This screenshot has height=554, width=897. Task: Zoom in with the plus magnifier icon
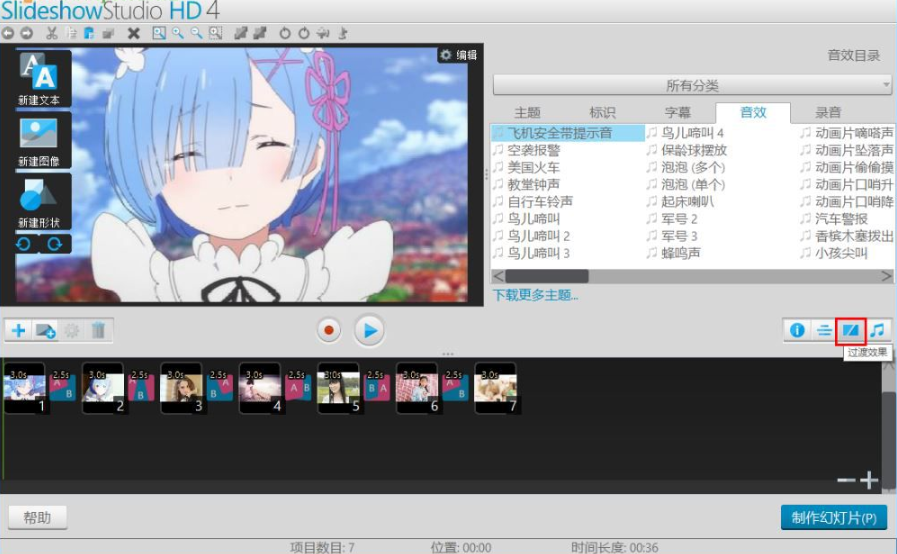click(178, 33)
